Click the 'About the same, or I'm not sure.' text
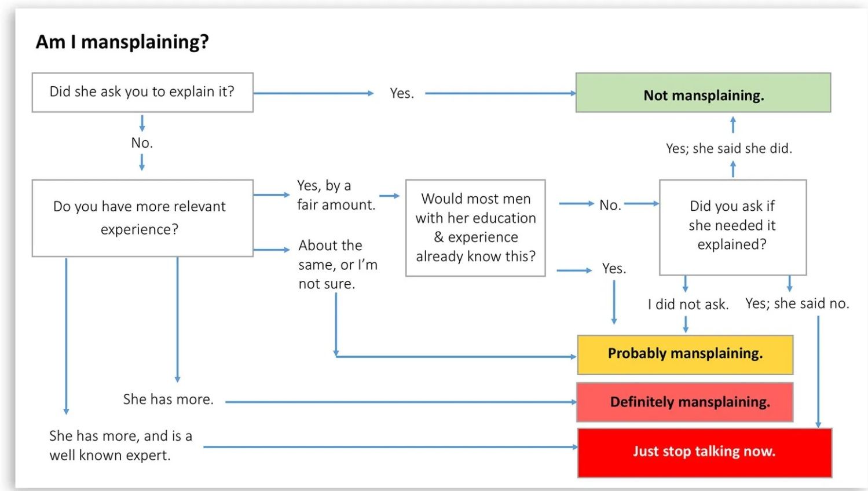The height and width of the screenshot is (491, 868). point(338,265)
